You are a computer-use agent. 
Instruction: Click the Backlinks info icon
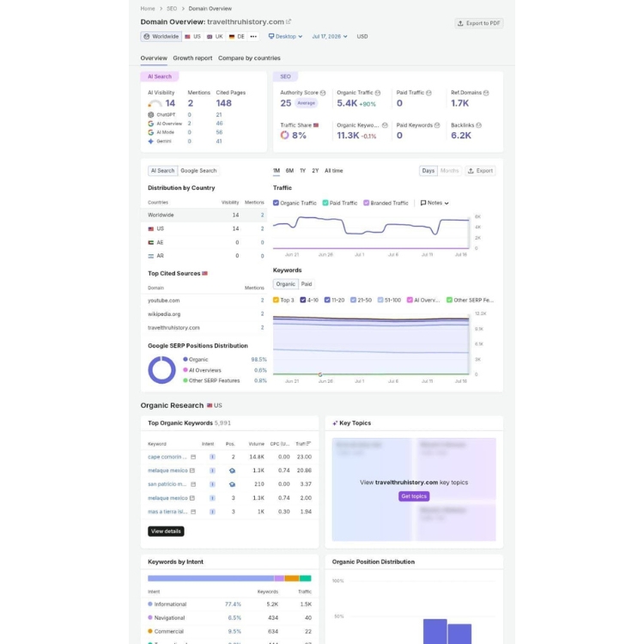pos(479,125)
